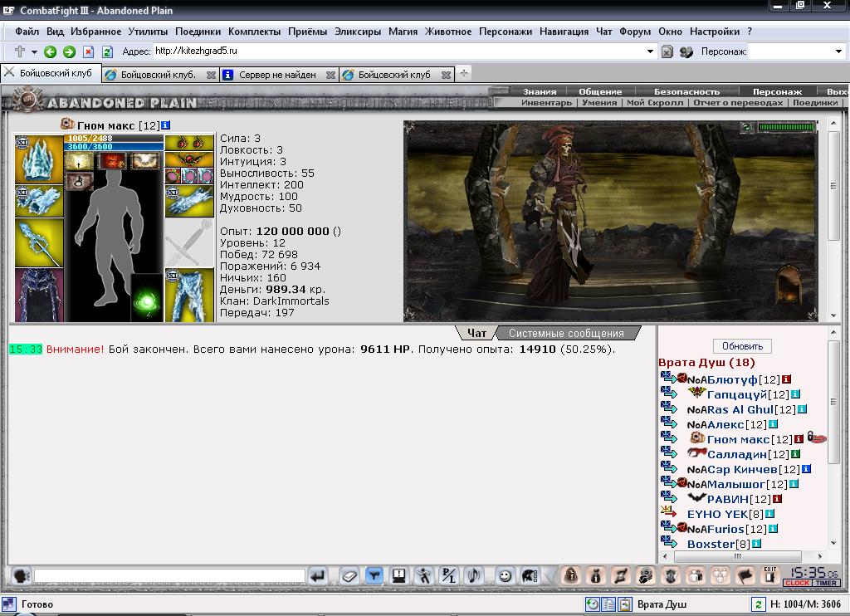Open the Файл menu
Screen dimensions: 850x616
[x=27, y=32]
